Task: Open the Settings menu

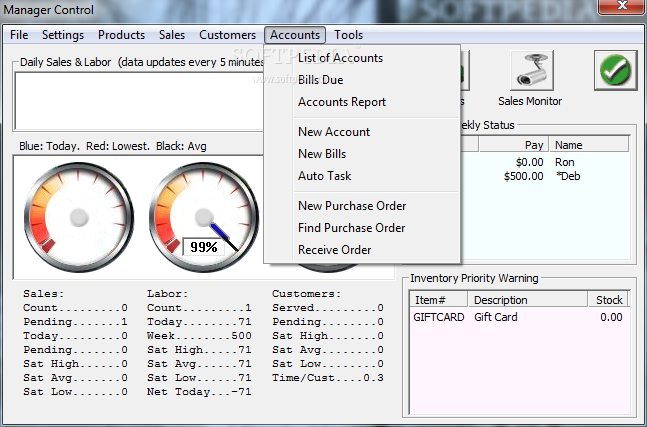Action: 63,35
